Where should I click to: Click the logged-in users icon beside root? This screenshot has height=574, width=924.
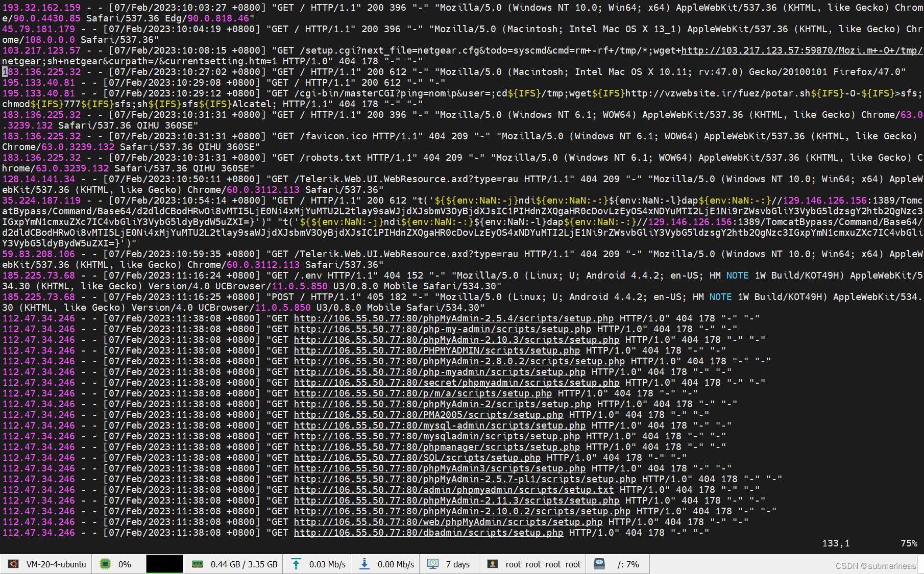[493, 564]
